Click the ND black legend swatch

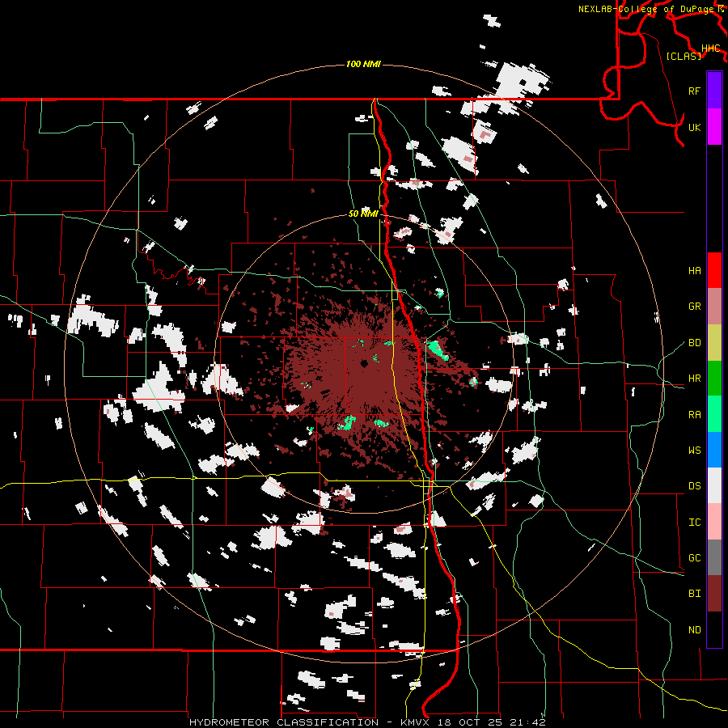(x=714, y=629)
